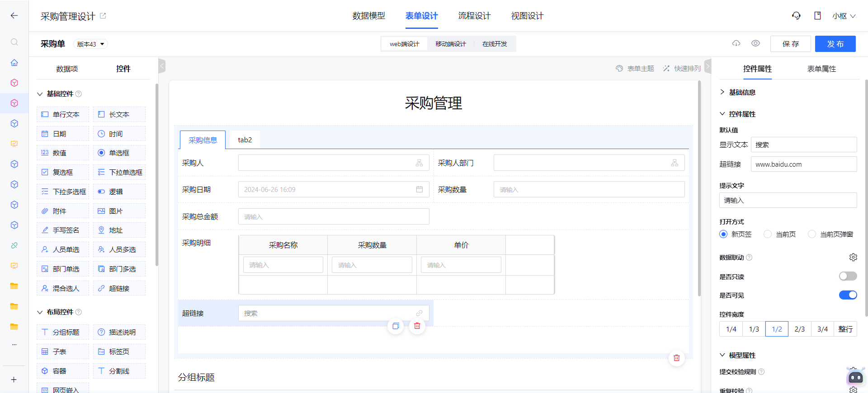The image size is (868, 393).
Task: Set control width to 1/4
Action: [x=731, y=329]
